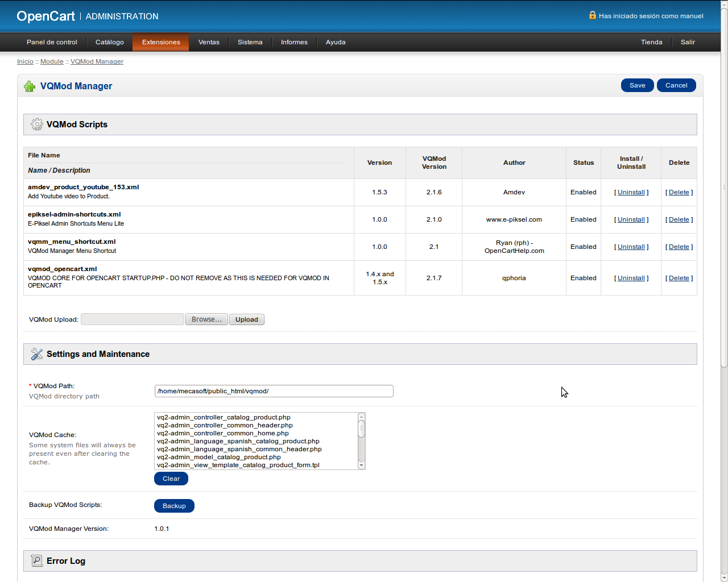Click the Amdev author cell
The image size is (728, 582).
[x=514, y=192]
